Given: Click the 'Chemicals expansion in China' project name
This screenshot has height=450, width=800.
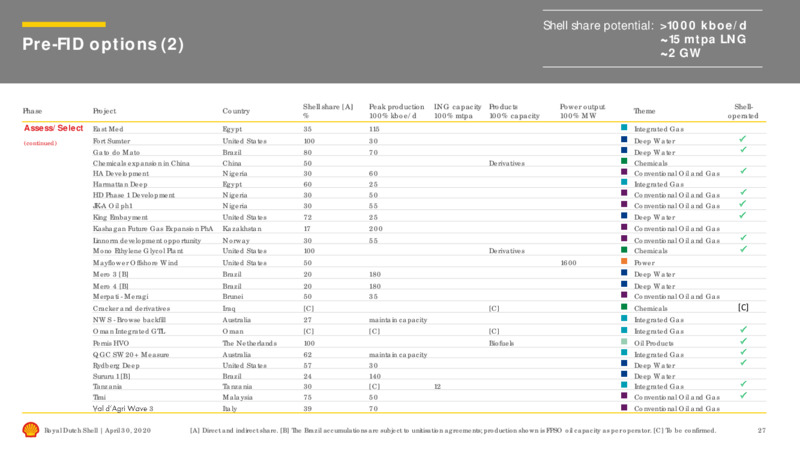Looking at the screenshot, I should (x=141, y=164).
